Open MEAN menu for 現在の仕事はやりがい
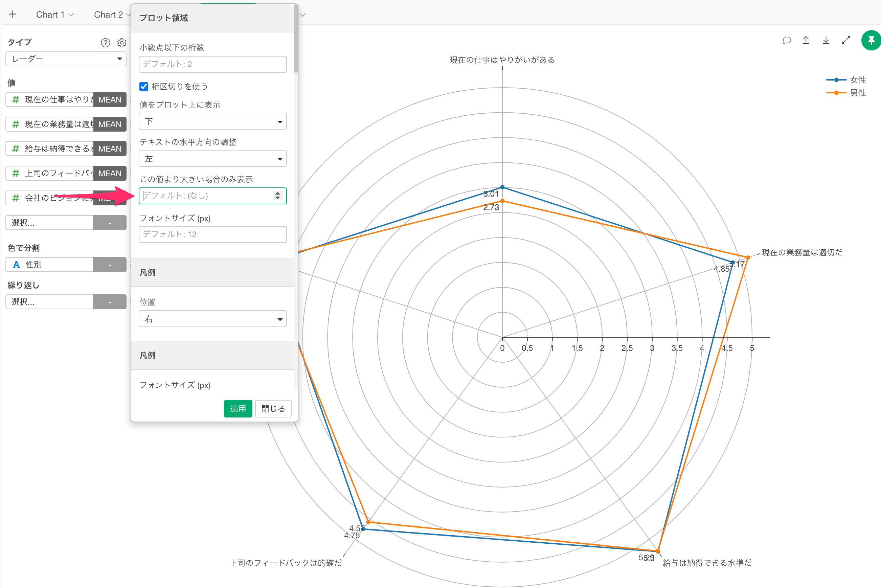Image resolution: width=881 pixels, height=588 pixels. pos(110,100)
